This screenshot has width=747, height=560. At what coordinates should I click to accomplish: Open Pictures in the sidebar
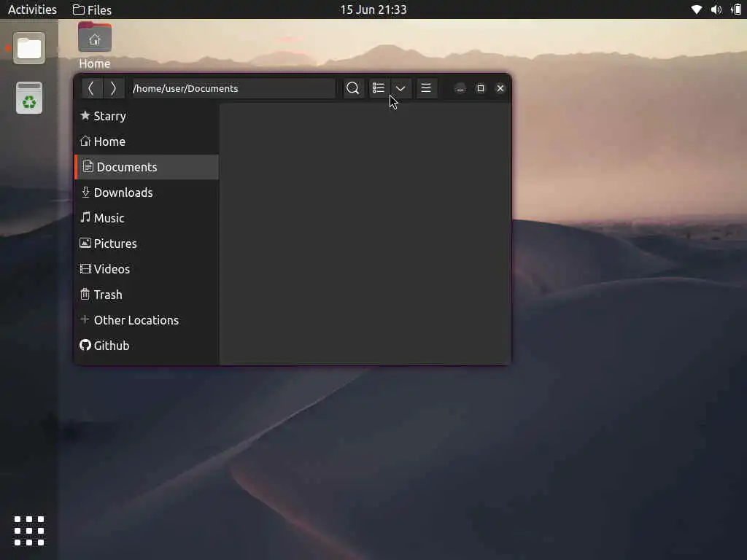click(147, 244)
